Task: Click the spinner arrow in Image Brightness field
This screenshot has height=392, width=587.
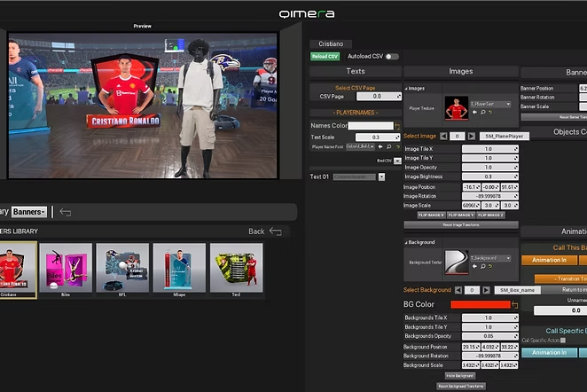Action: pos(515,176)
